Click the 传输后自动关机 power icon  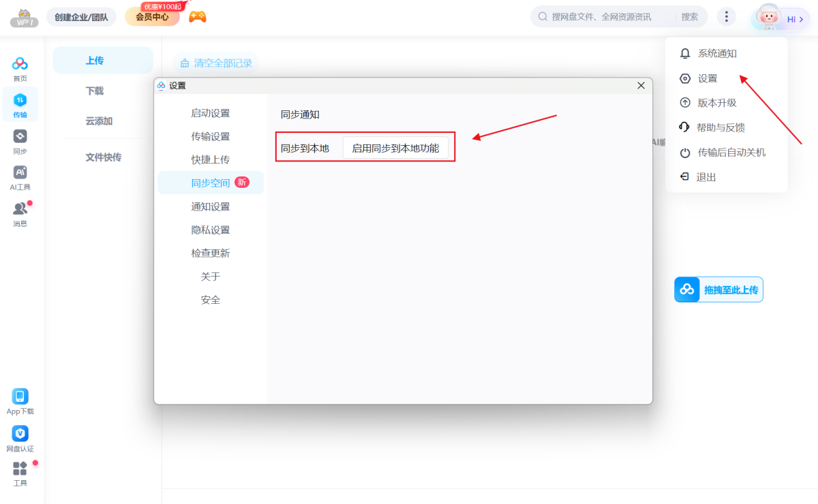[685, 153]
